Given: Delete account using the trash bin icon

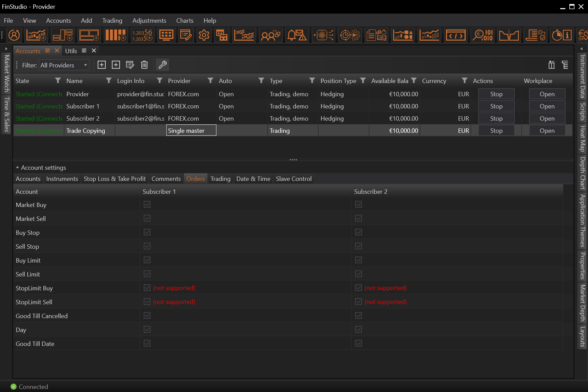Looking at the screenshot, I should pos(144,65).
